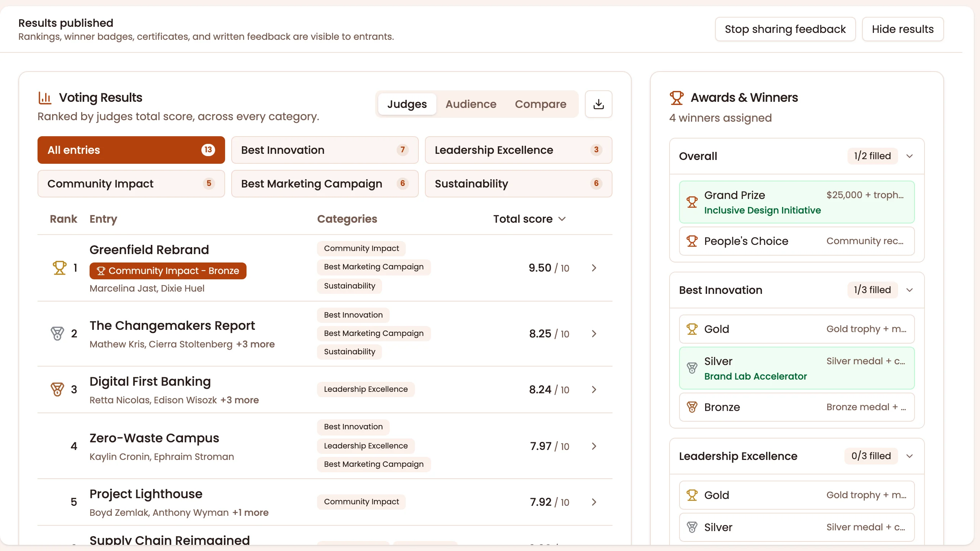Screen dimensions: 980x551
Task: Switch to Compare view
Action: [x=541, y=104]
